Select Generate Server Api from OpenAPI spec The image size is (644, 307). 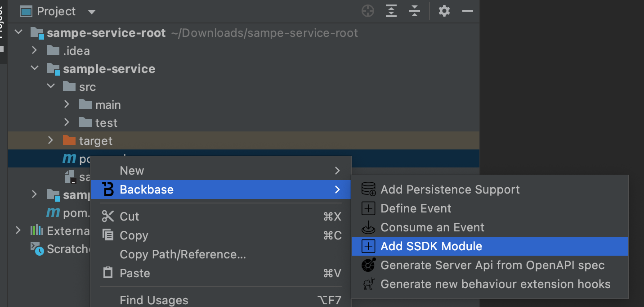click(x=490, y=265)
